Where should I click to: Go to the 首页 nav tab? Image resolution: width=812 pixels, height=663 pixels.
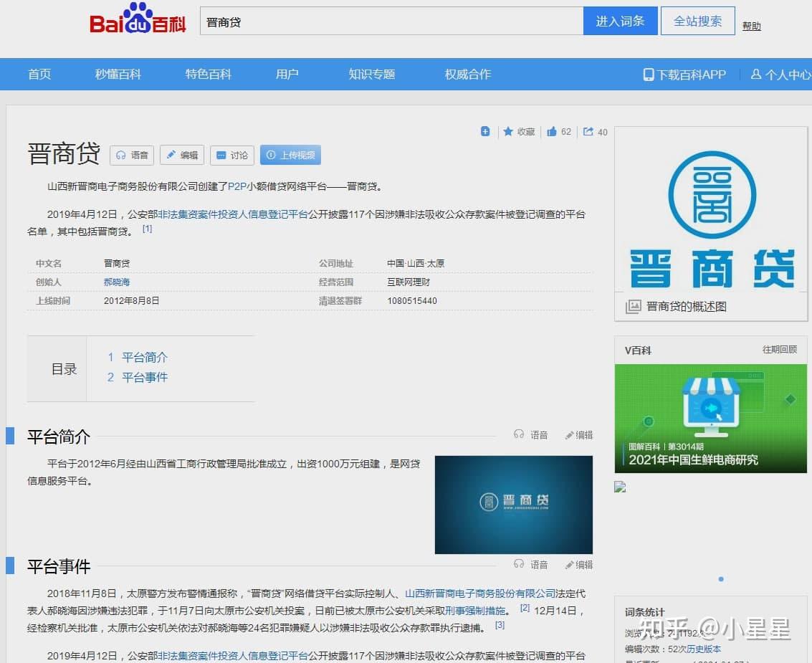point(39,74)
